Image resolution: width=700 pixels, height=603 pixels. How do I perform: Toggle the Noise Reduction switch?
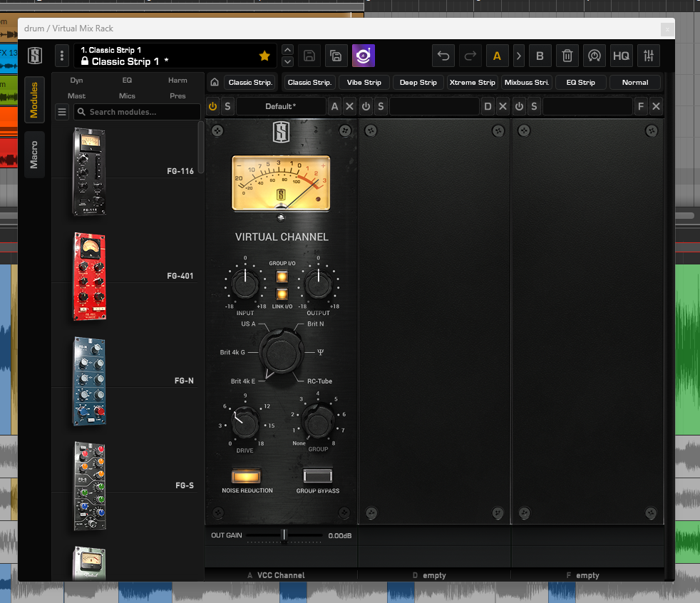pyautogui.click(x=247, y=475)
